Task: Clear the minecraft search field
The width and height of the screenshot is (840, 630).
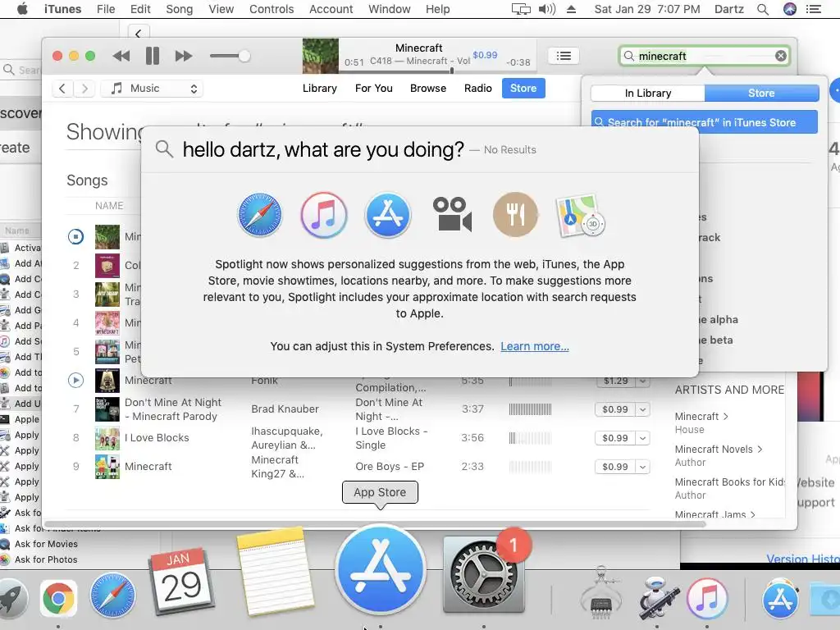Action: click(781, 56)
